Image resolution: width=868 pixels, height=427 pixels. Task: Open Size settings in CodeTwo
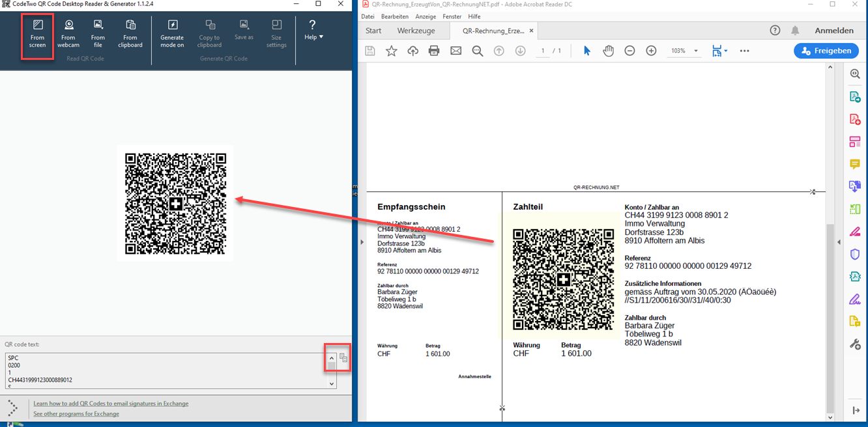[x=276, y=34]
